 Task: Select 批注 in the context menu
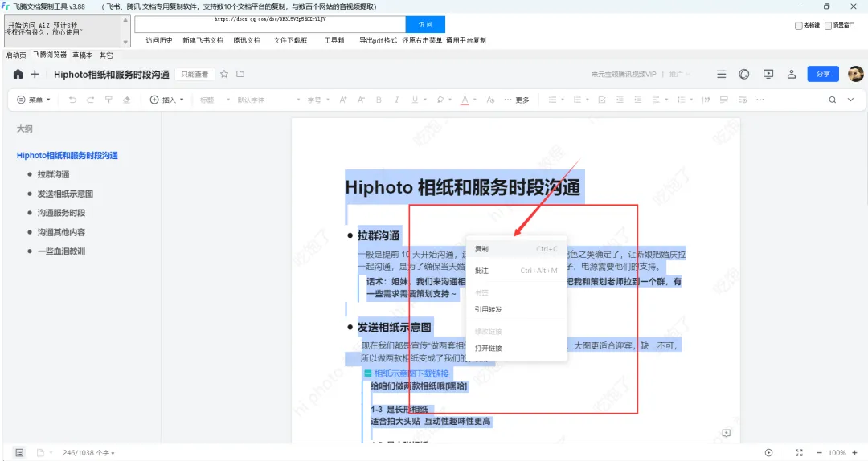point(516,271)
